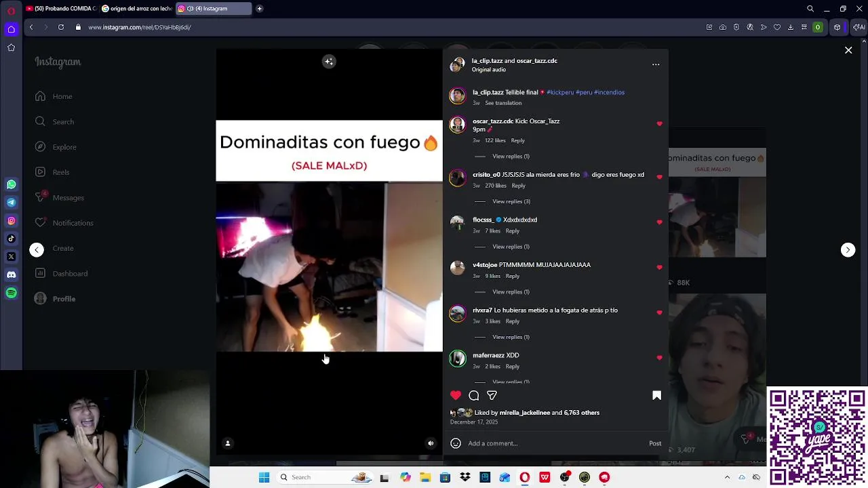Viewport: 868px width, 488px height.
Task: Like v4stojoe's comment
Action: [659, 267]
